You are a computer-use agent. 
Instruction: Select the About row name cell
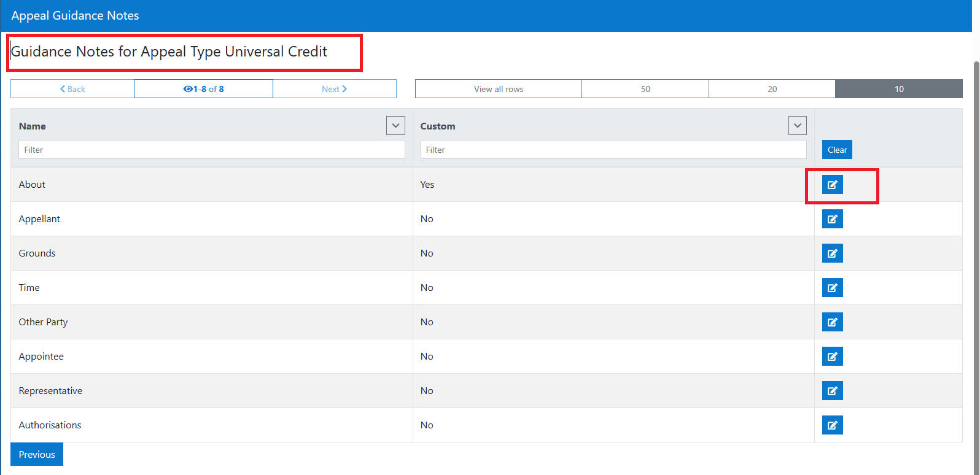pos(212,185)
